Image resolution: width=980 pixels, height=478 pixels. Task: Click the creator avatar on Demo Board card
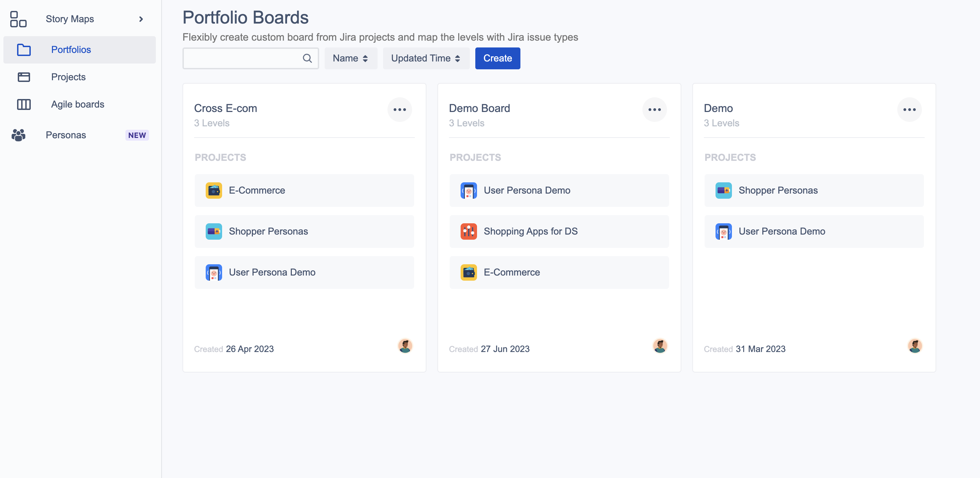pyautogui.click(x=660, y=346)
